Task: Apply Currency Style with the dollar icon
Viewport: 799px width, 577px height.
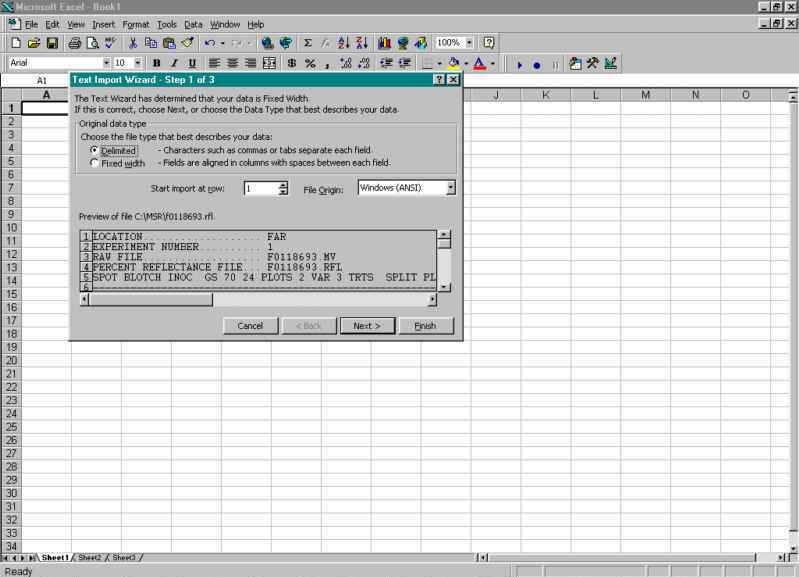Action: (x=292, y=63)
